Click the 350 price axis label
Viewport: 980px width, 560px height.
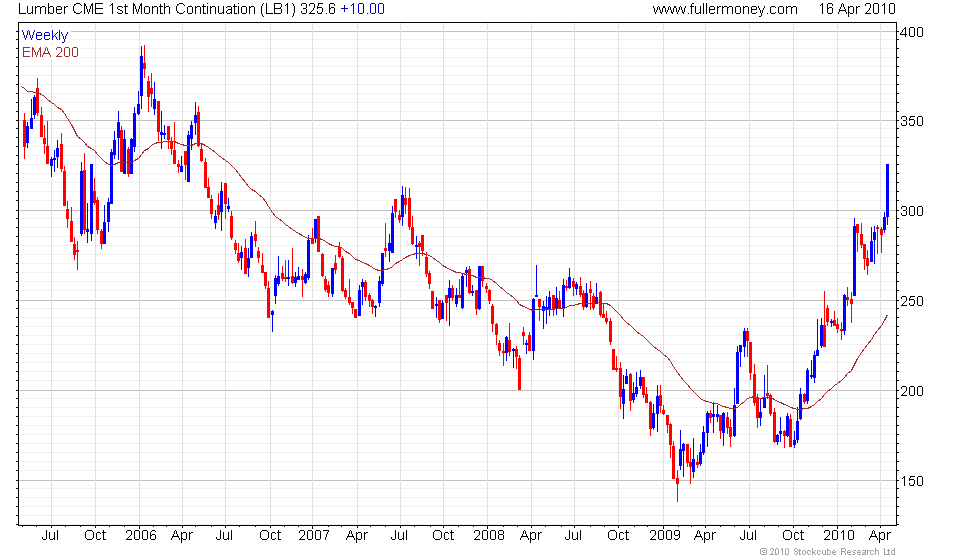coord(912,121)
